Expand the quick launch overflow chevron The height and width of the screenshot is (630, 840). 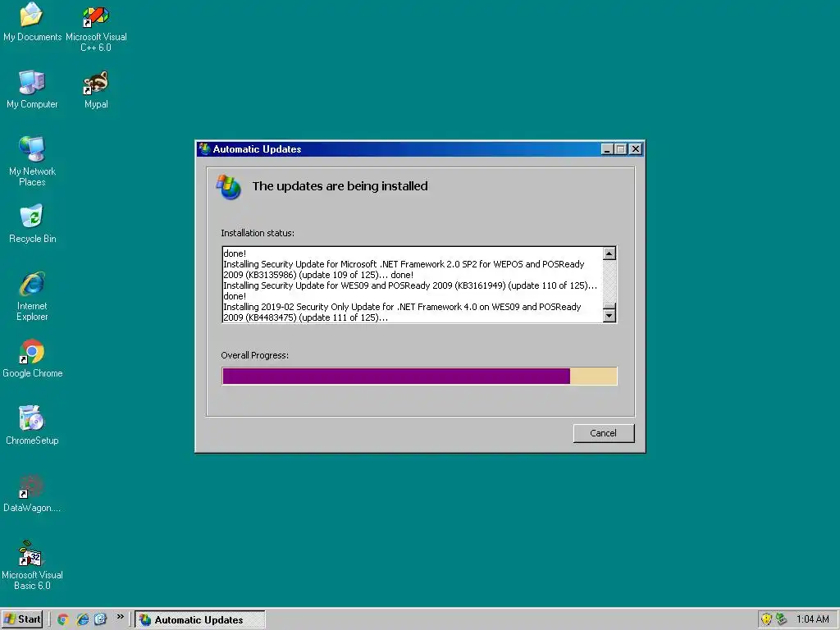pos(121,617)
